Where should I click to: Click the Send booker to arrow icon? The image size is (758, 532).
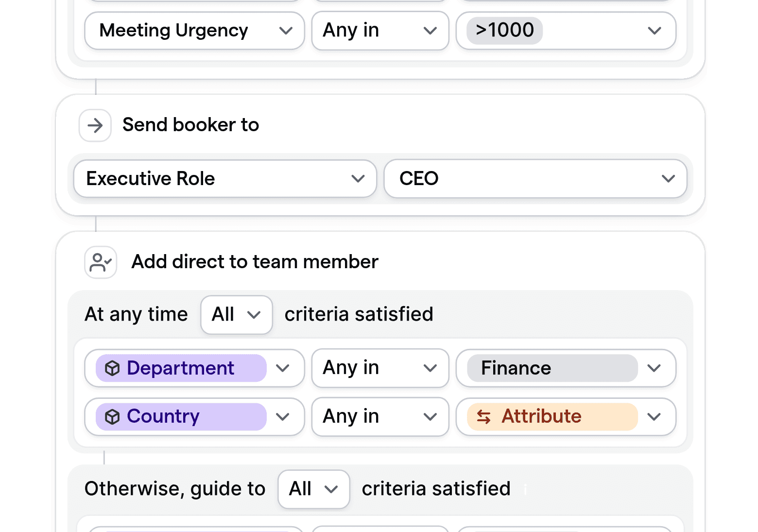point(95,125)
